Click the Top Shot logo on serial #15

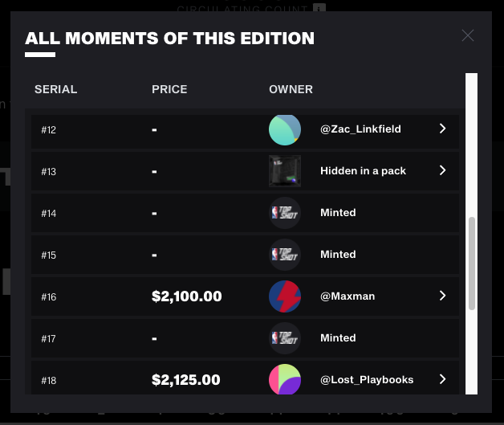[x=285, y=255]
